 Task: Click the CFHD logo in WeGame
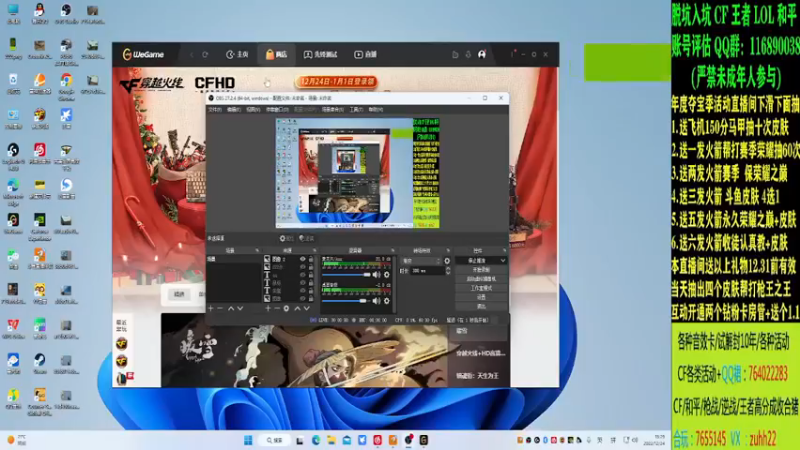(x=215, y=83)
